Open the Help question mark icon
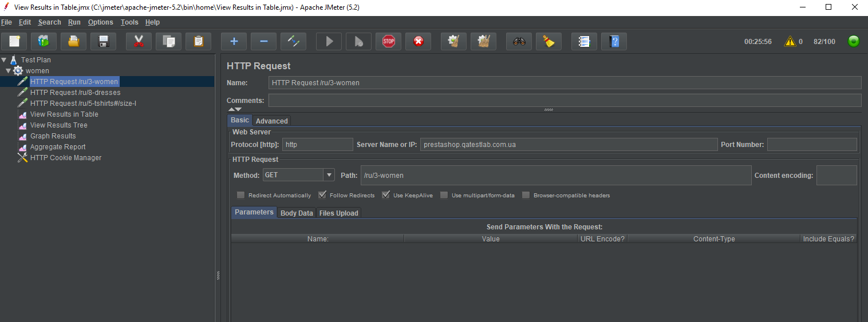Viewport: 868px width, 322px height. [x=614, y=41]
